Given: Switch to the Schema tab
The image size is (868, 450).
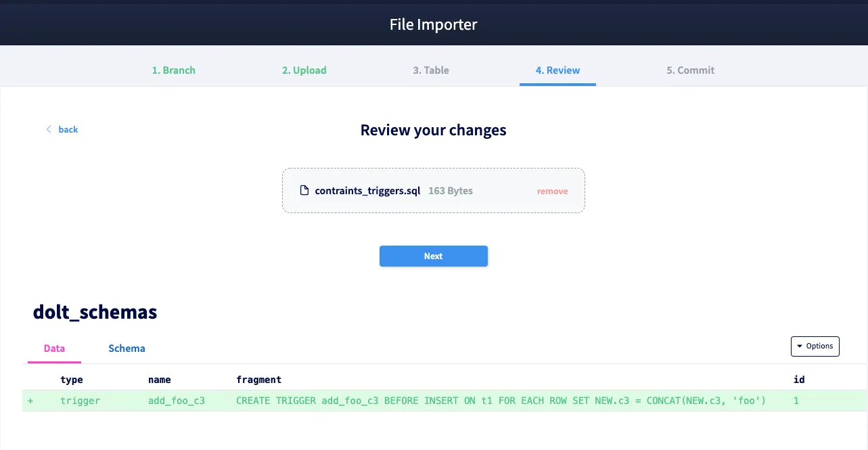Looking at the screenshot, I should [x=127, y=348].
